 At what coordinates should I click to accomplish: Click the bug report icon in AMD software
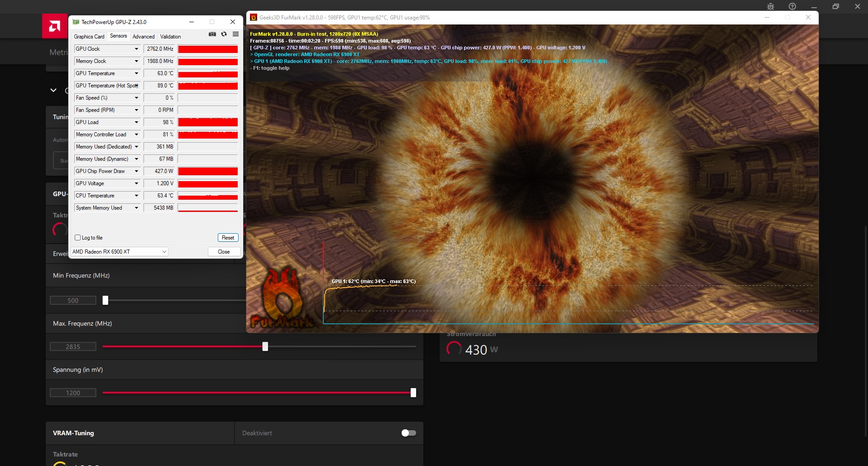(771, 6)
